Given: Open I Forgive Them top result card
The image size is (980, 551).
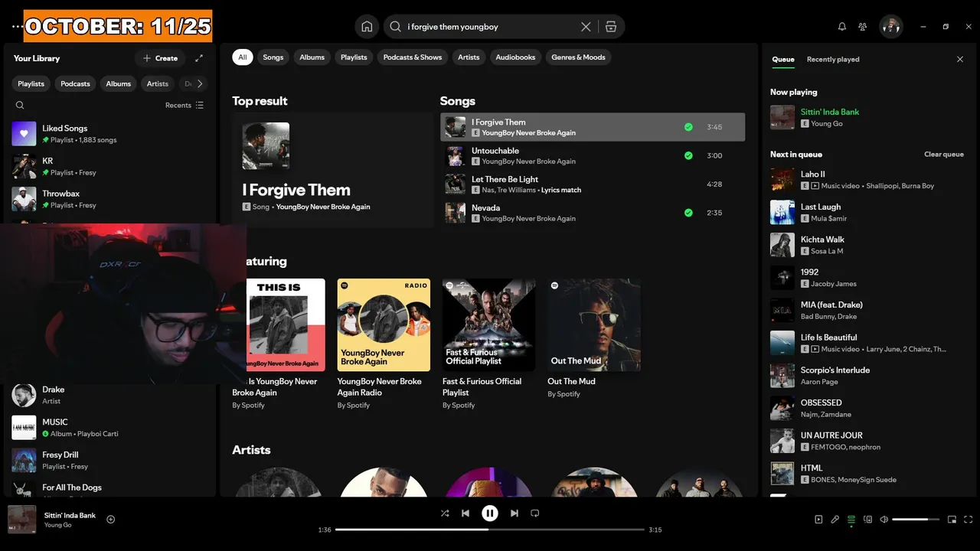Looking at the screenshot, I should [x=332, y=170].
